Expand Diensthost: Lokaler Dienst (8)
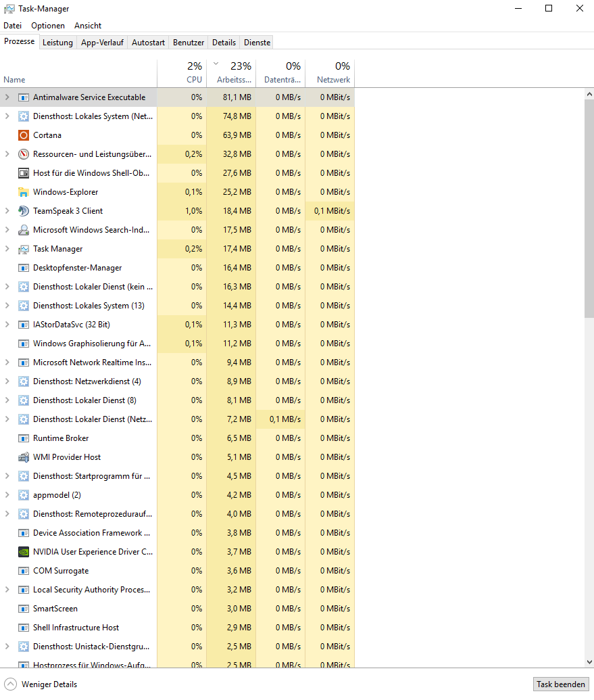The image size is (594, 700). [x=7, y=400]
